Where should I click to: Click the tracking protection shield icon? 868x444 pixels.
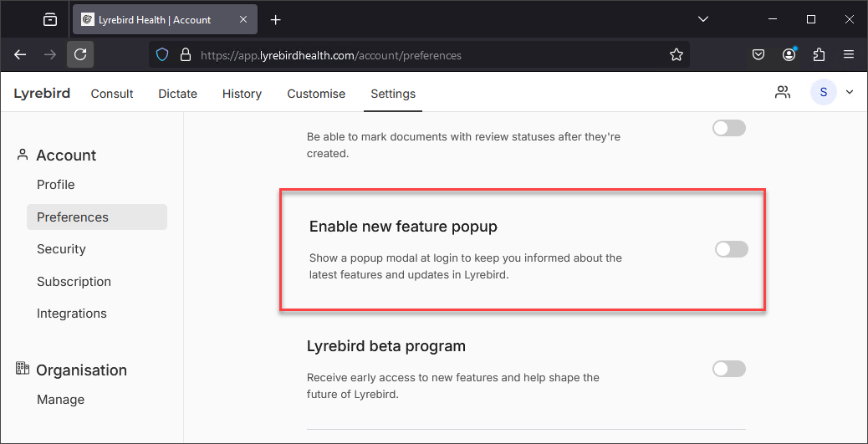click(x=161, y=55)
